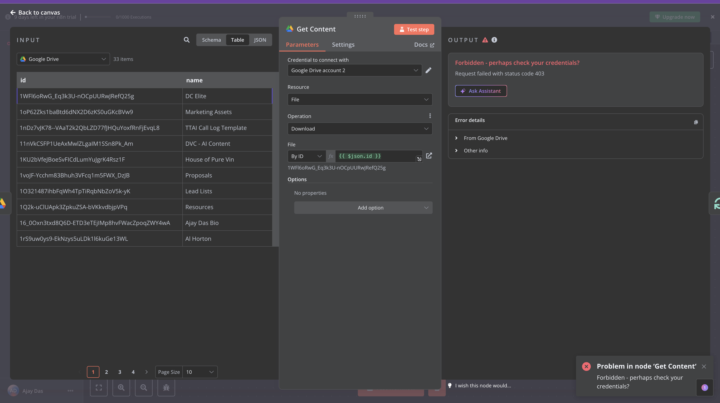The width and height of the screenshot is (720, 403).
Task: Click the drag handle atop Get Content panel
Action: (x=360, y=16)
